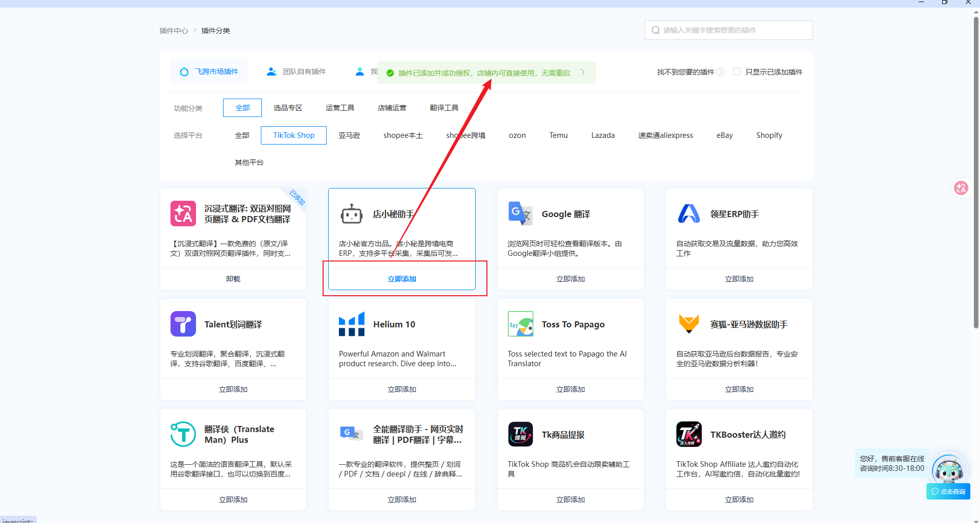Filter by 其他平台 option

click(x=249, y=162)
